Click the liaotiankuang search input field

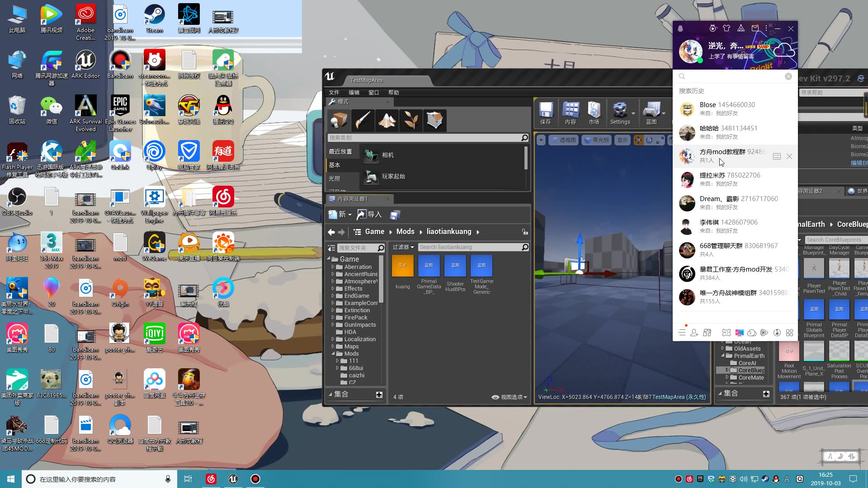pos(472,247)
